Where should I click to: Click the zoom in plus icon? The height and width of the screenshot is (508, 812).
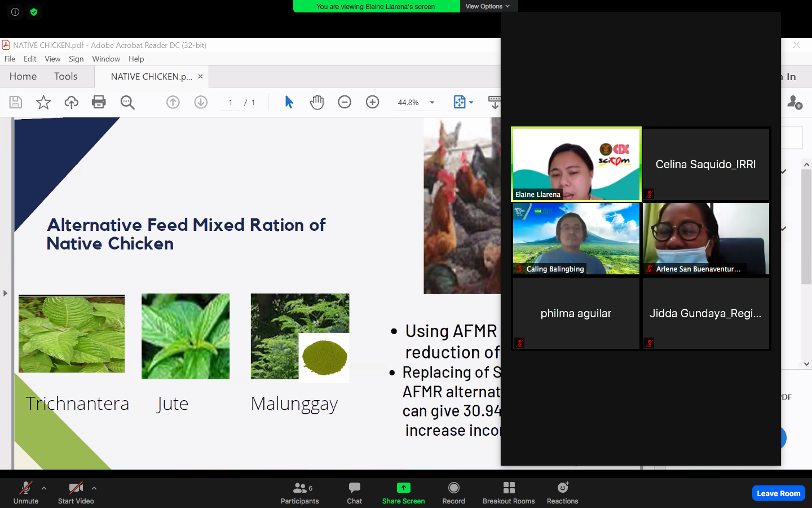[x=372, y=102]
